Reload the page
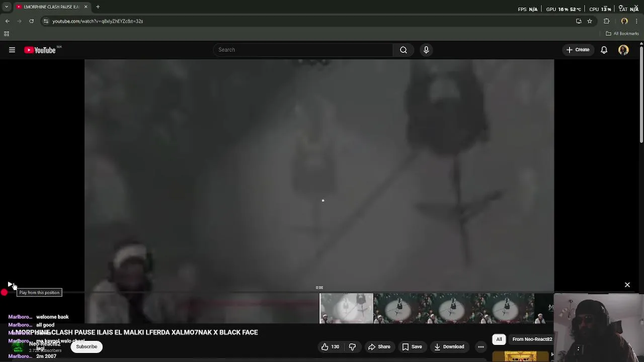This screenshot has width=644, height=362. (31, 21)
